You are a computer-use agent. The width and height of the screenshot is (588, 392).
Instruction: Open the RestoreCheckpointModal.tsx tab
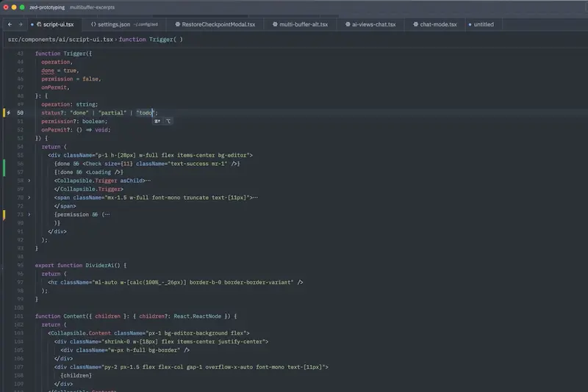215,24
